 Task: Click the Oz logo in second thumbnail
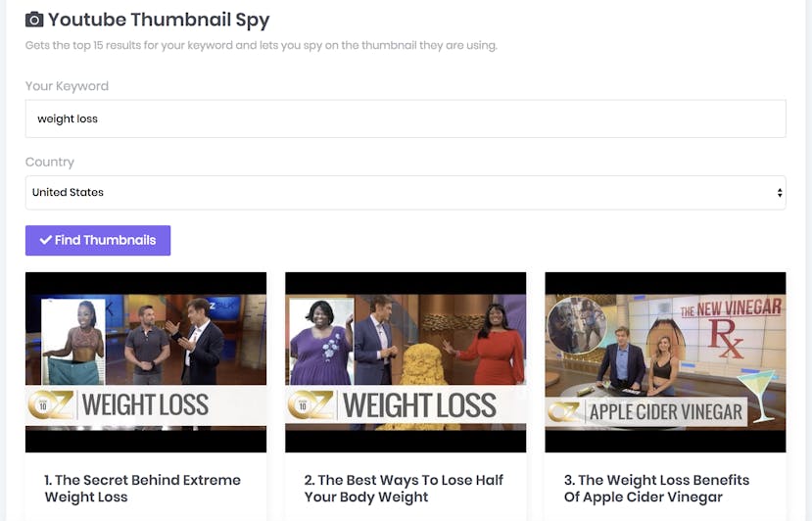coord(310,405)
